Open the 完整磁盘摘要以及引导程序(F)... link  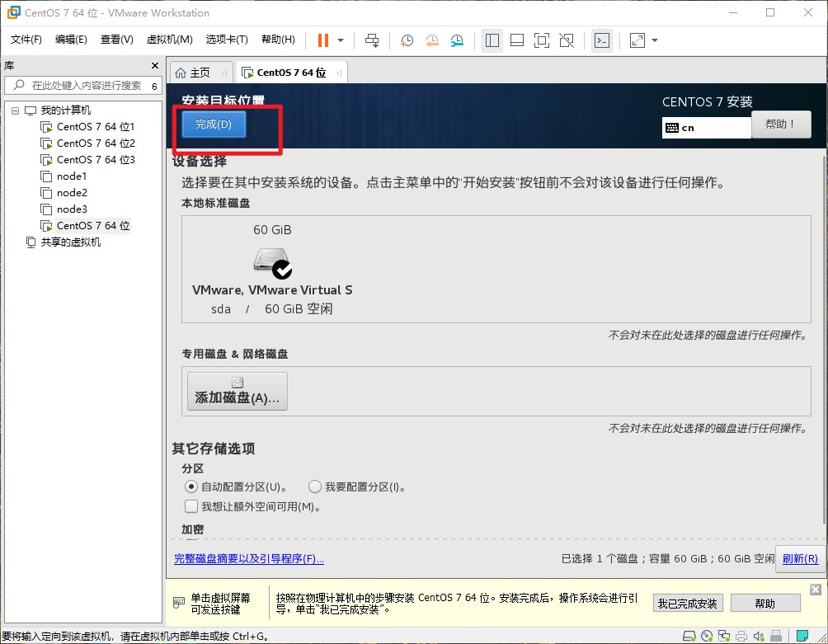click(249, 558)
